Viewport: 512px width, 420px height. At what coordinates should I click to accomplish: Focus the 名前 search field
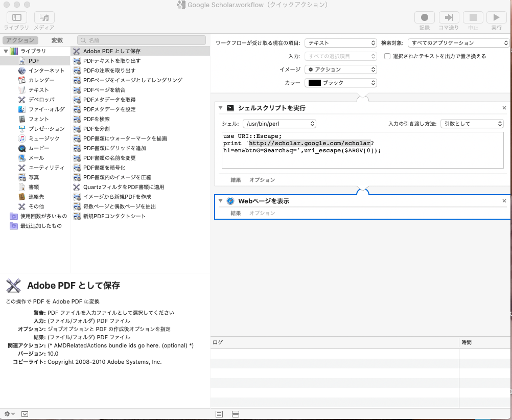[x=142, y=40]
